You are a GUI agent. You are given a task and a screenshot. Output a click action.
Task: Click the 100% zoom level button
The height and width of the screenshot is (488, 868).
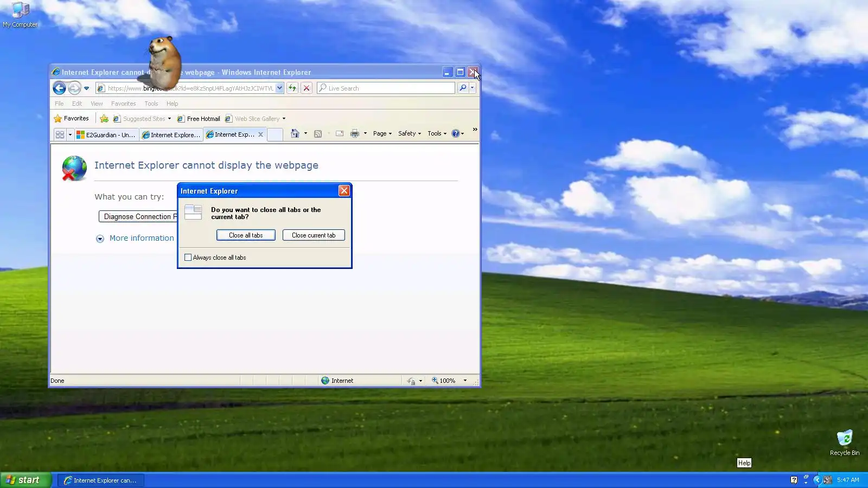[444, 381]
